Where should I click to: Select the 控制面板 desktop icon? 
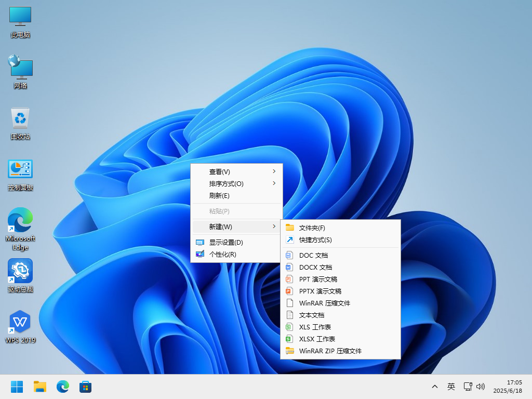coord(20,170)
